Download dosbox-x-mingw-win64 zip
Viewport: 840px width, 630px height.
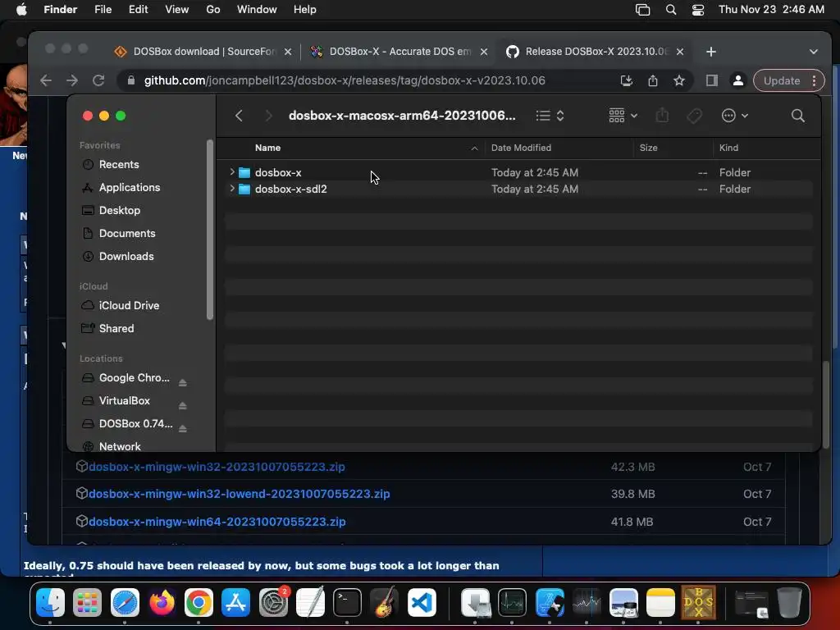tap(217, 521)
